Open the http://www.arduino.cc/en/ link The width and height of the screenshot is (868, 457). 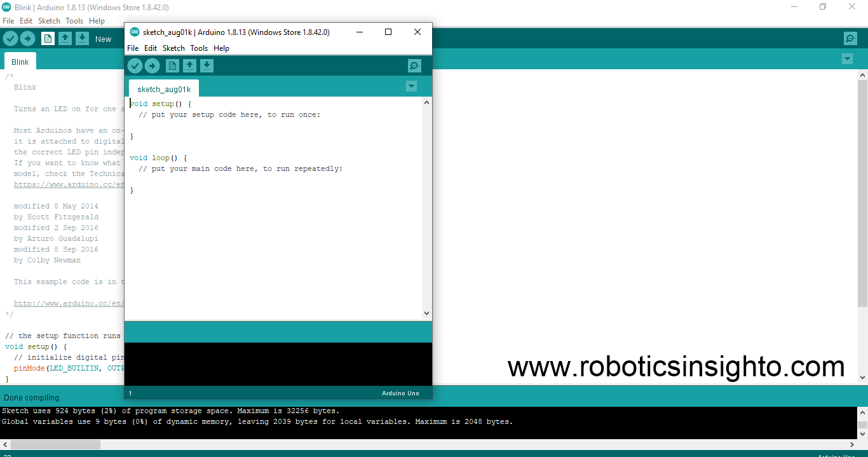[x=69, y=303]
